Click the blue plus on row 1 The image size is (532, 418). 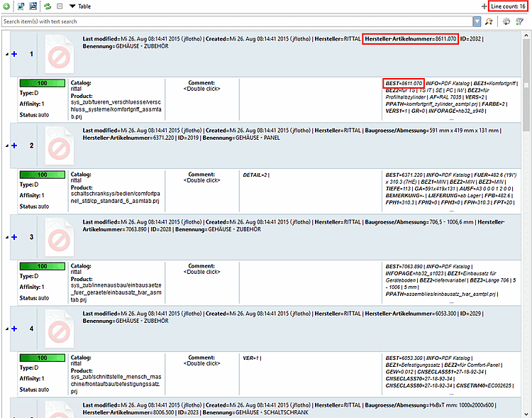click(x=14, y=54)
